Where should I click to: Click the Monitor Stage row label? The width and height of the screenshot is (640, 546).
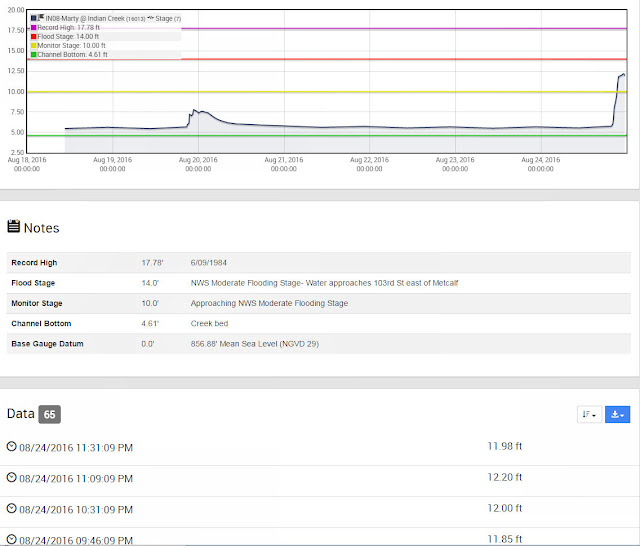[x=37, y=304]
